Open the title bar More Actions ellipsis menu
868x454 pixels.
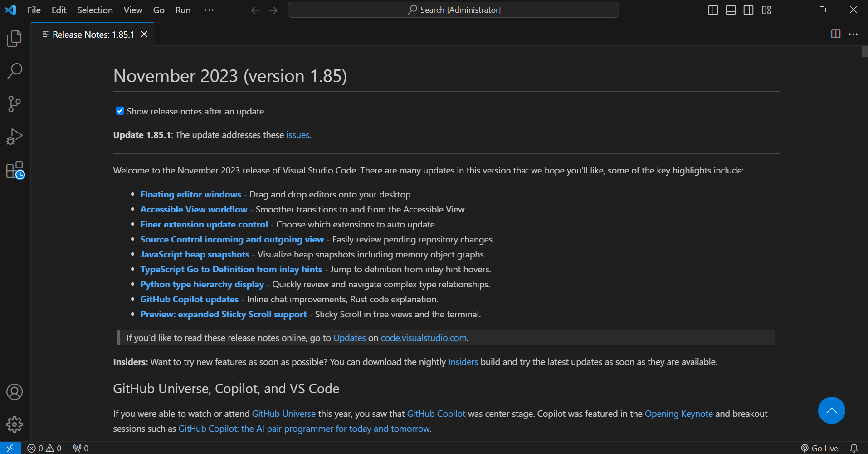208,10
